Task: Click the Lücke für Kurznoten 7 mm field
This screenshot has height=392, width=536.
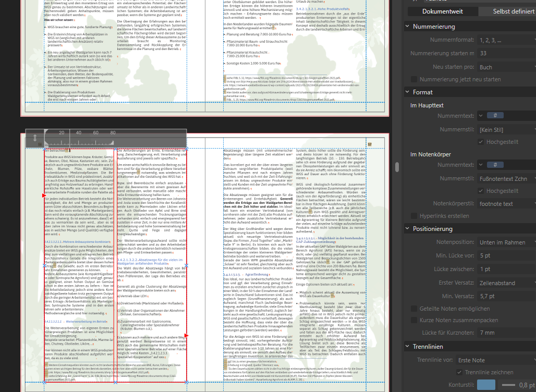Action: (507, 333)
